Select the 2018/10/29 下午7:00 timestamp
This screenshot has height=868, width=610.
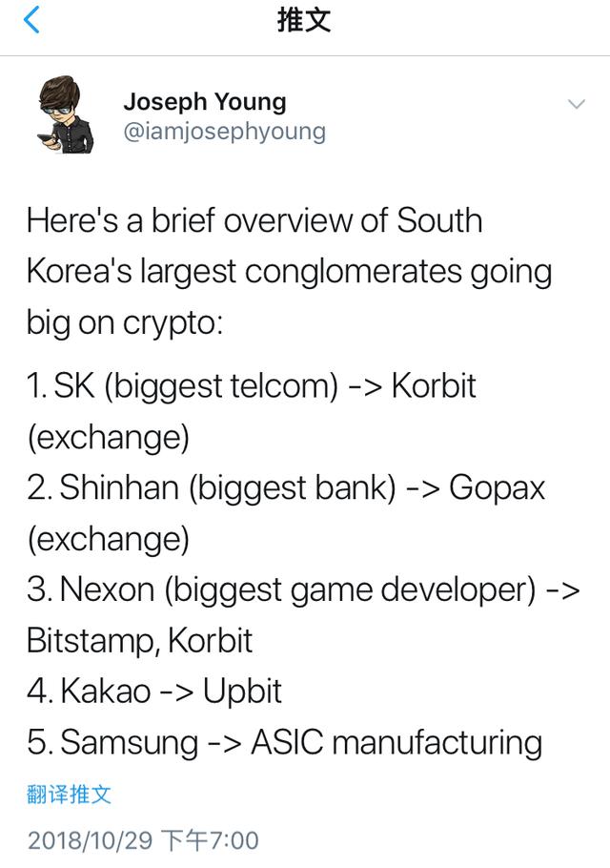143,839
